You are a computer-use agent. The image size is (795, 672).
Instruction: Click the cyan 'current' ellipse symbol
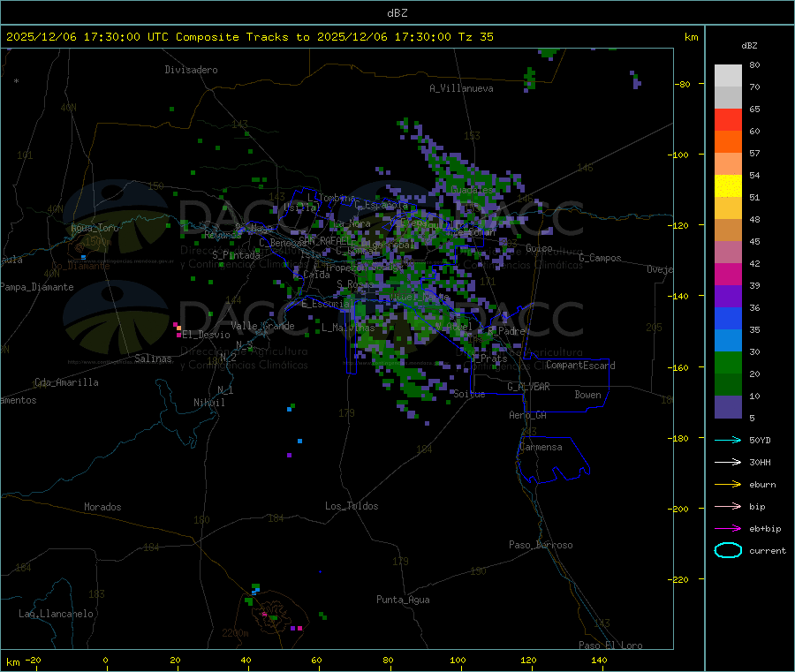click(x=728, y=550)
